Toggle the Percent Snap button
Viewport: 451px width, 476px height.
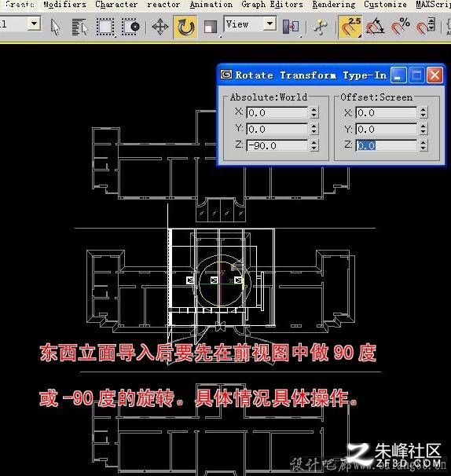point(400,27)
